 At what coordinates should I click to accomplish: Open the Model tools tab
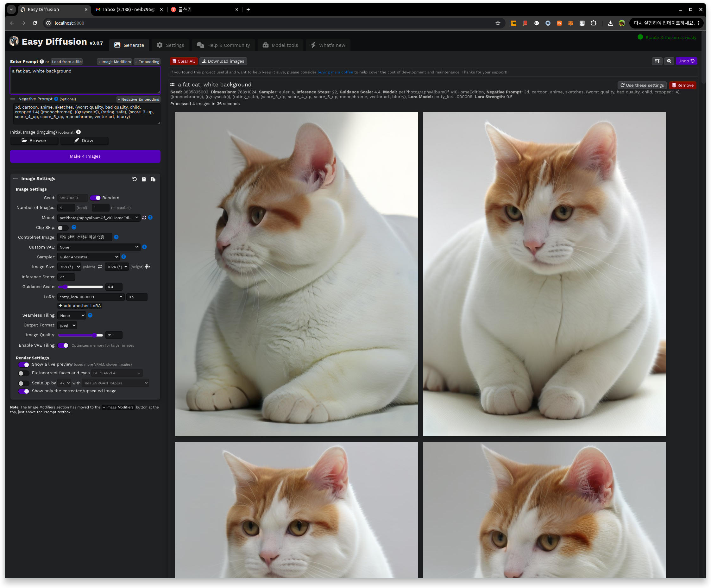[x=280, y=45]
